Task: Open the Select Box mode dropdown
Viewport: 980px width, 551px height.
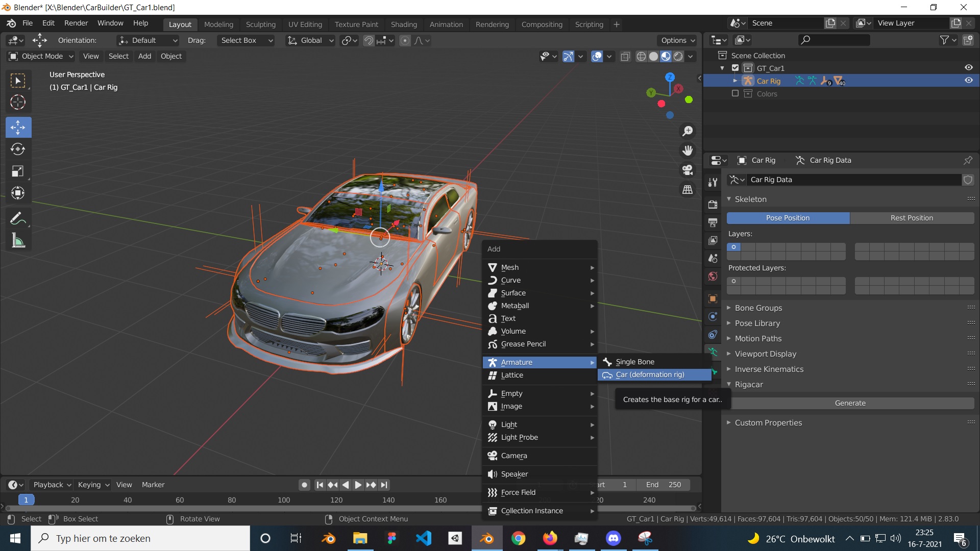Action: pos(246,40)
